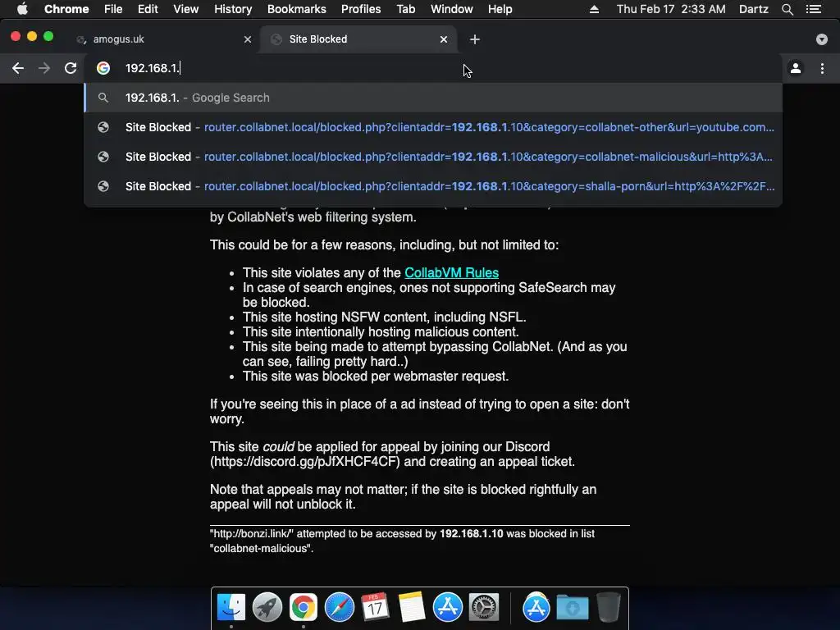
Task: Open Launchpad rocket from the Dock
Action: coord(267,608)
